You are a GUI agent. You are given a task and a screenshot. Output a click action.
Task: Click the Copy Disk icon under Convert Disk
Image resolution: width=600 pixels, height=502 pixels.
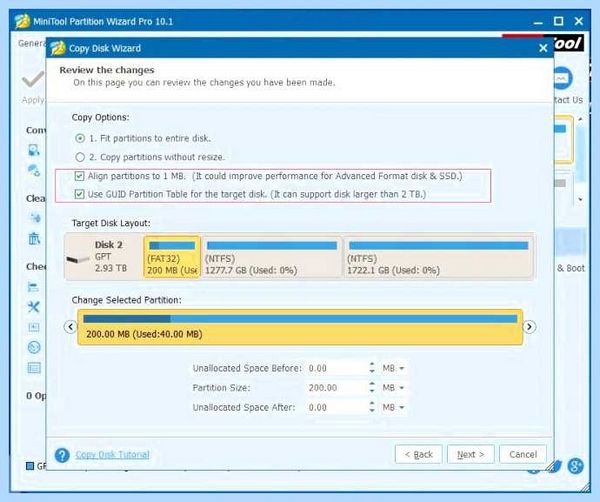[34, 150]
